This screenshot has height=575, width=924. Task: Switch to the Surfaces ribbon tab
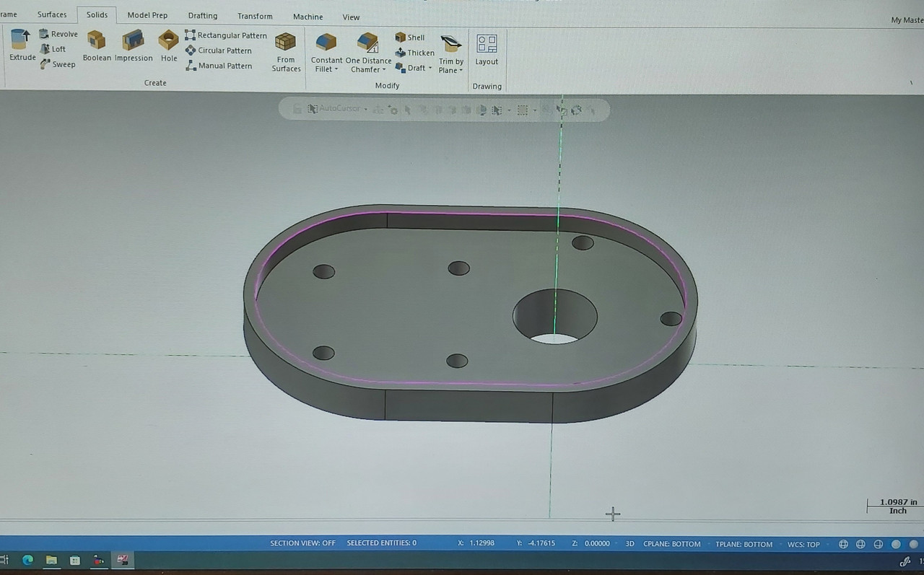click(52, 14)
